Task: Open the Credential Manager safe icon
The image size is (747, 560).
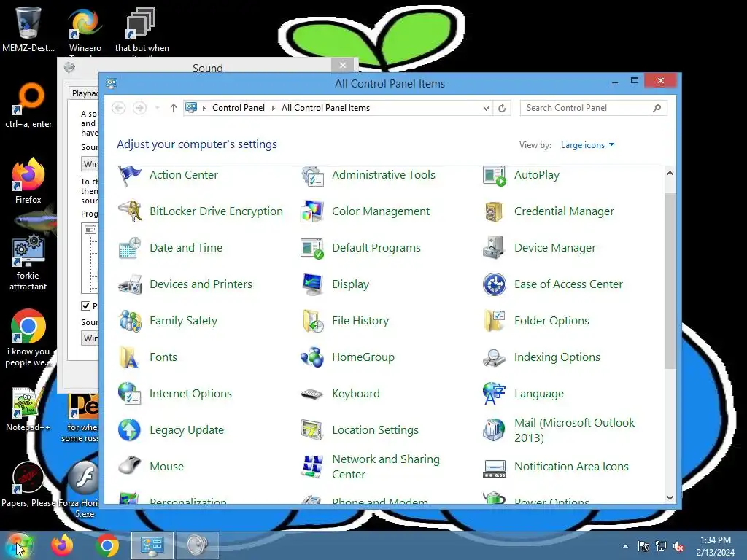Action: click(494, 211)
